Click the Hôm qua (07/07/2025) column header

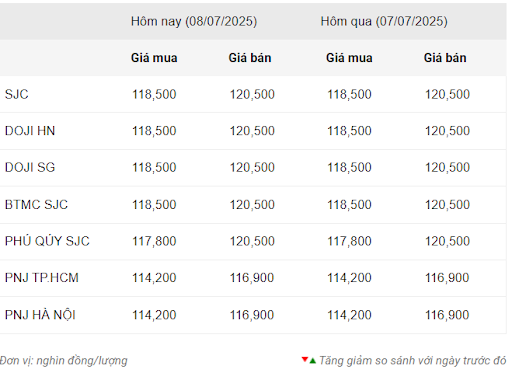click(384, 21)
